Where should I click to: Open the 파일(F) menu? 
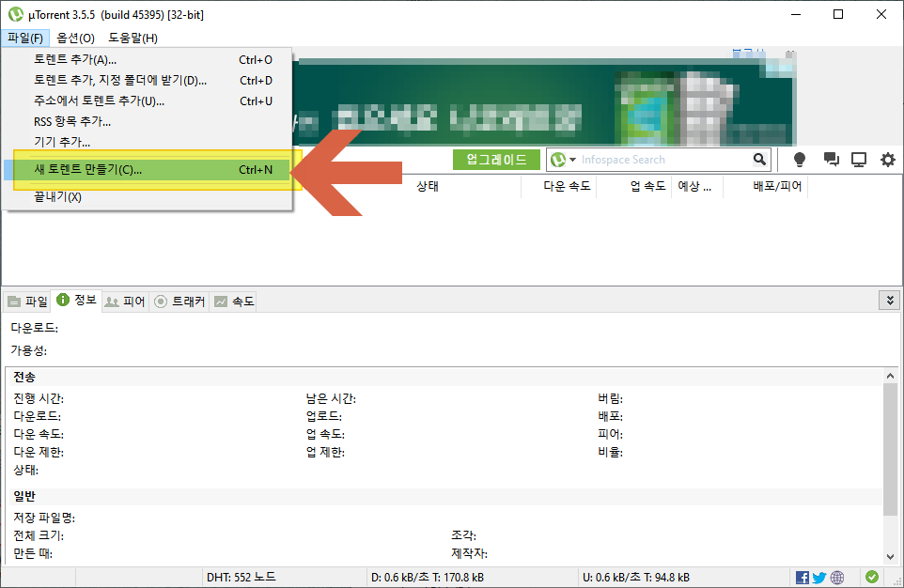[x=25, y=39]
